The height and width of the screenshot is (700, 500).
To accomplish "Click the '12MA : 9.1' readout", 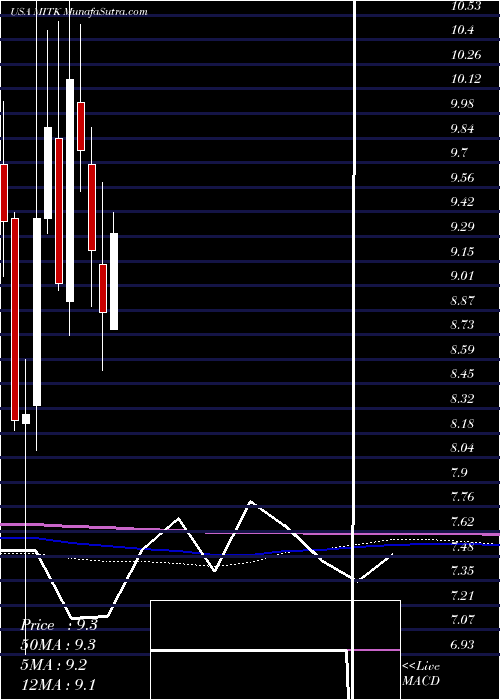I will pos(58,684).
